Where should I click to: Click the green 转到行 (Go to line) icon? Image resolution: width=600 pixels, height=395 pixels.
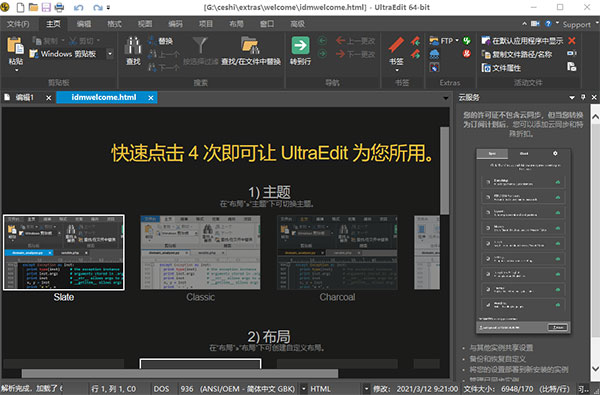(300, 46)
